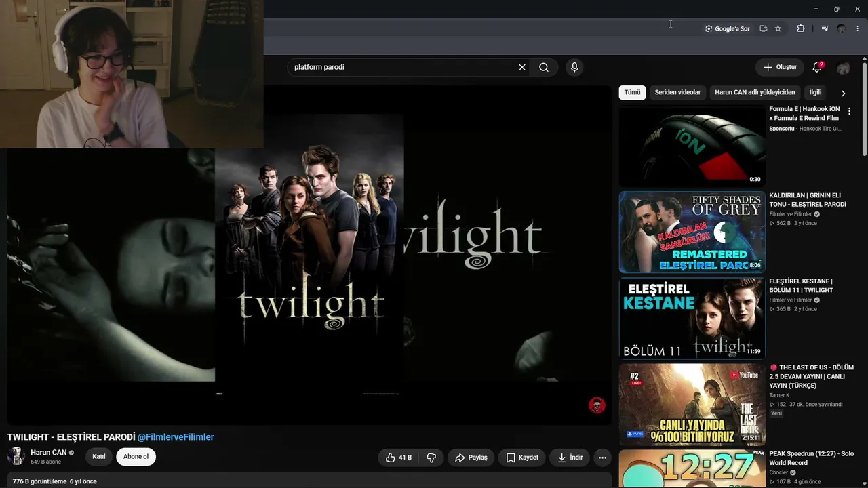
Task: Click the Paylaş share button
Action: coord(471,457)
